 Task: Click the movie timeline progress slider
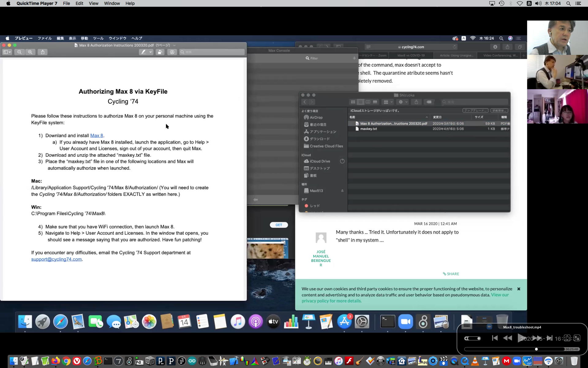[514, 349]
